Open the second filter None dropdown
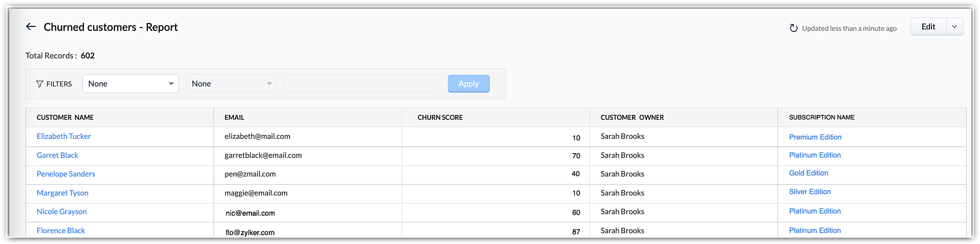Image resolution: width=980 pixels, height=244 pixels. (231, 84)
